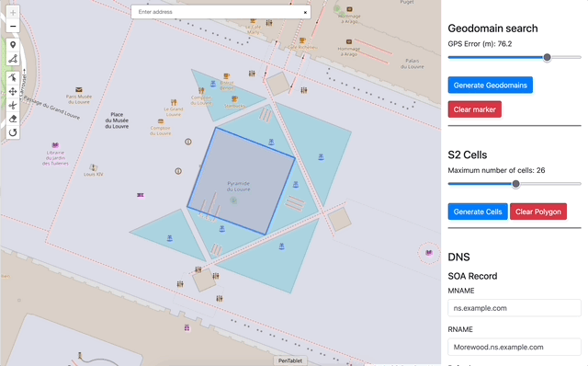Select the draw polygon tool
This screenshot has width=588, height=366.
[x=13, y=59]
